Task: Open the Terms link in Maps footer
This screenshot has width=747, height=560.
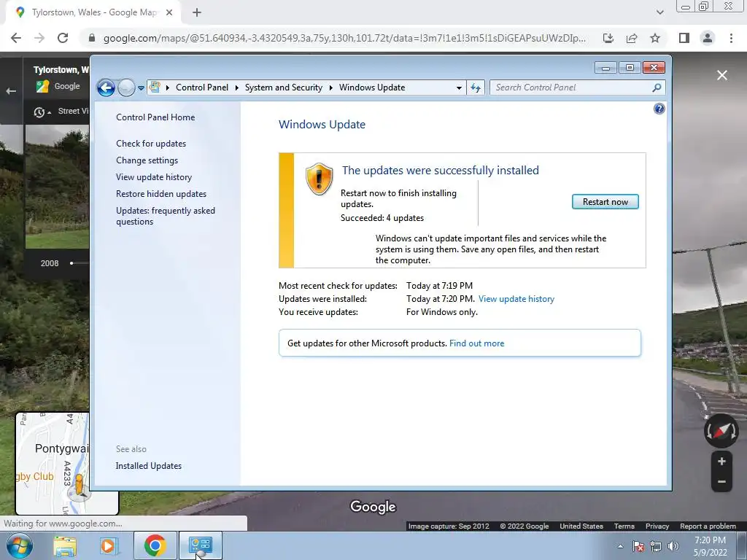Action: click(x=624, y=526)
